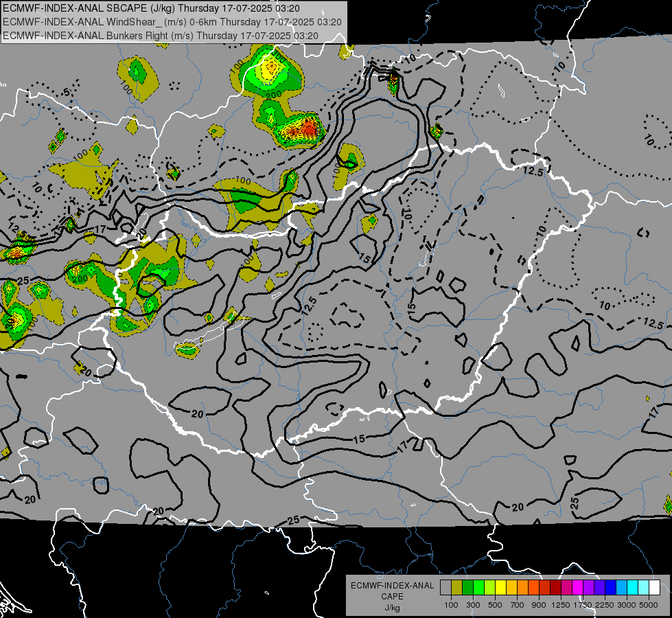Choose the dark maroon legend swatch

pos(556,588)
